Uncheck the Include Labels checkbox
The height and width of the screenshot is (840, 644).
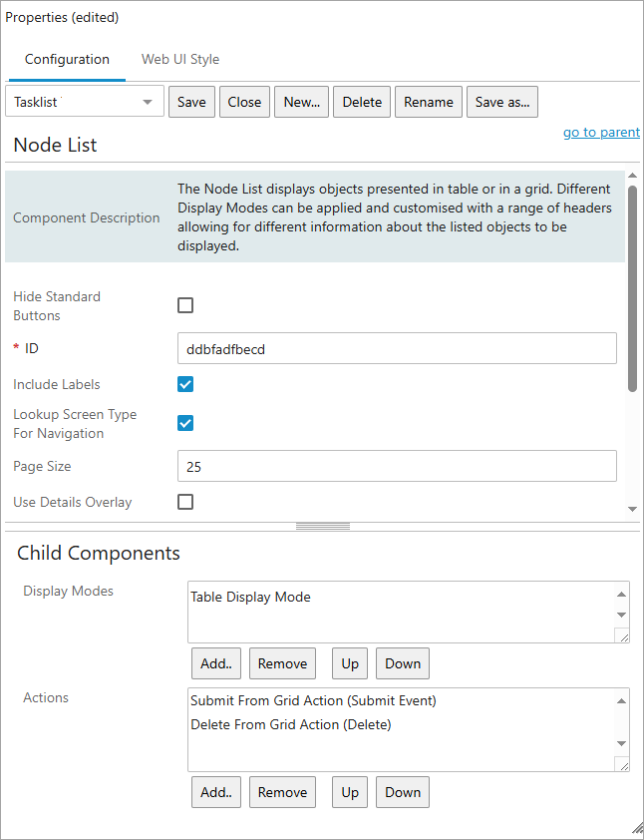point(185,384)
